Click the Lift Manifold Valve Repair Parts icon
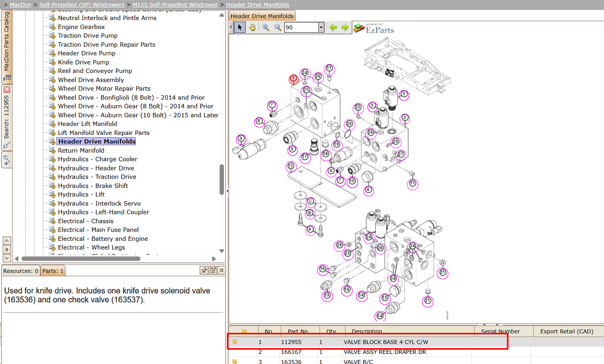 pos(52,133)
